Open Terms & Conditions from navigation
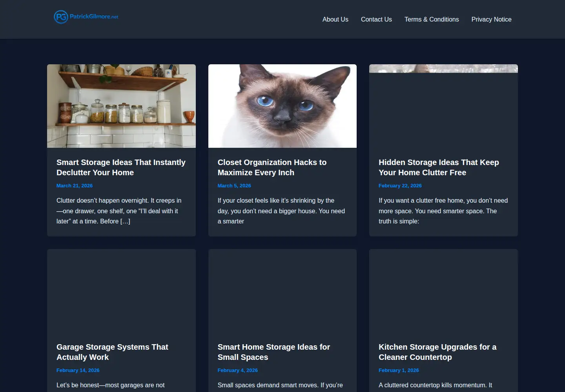Image resolution: width=565 pixels, height=392 pixels. [x=432, y=19]
